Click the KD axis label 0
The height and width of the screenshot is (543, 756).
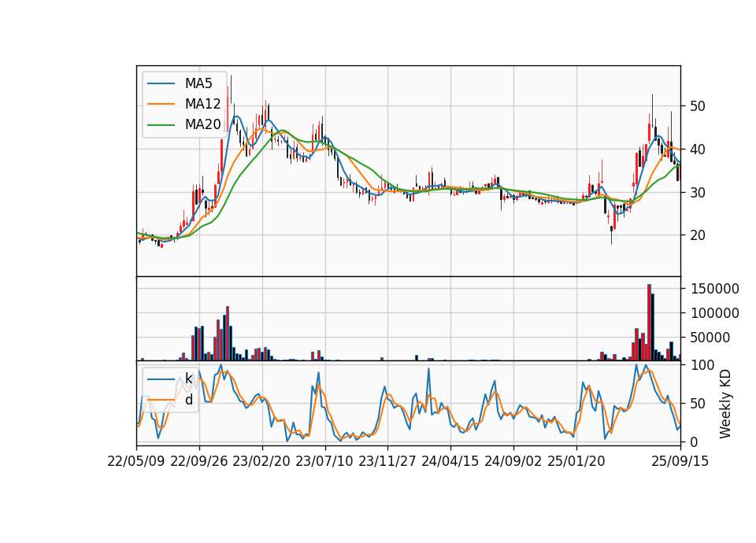click(x=694, y=441)
